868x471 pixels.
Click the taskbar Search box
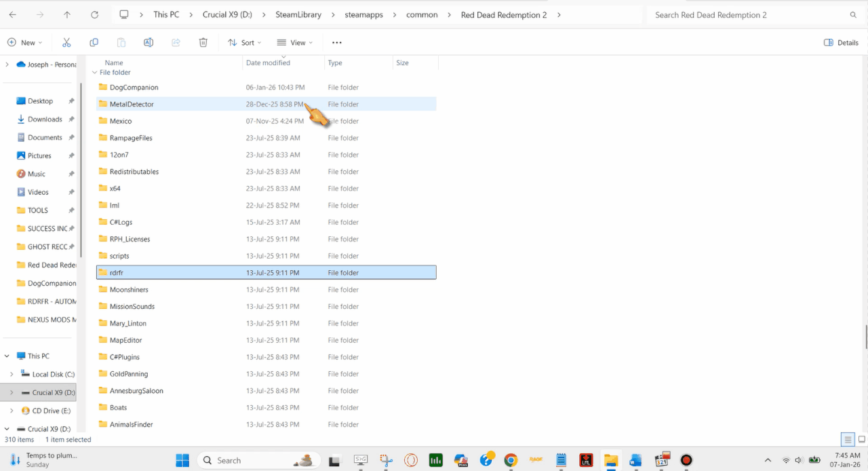(x=258, y=460)
